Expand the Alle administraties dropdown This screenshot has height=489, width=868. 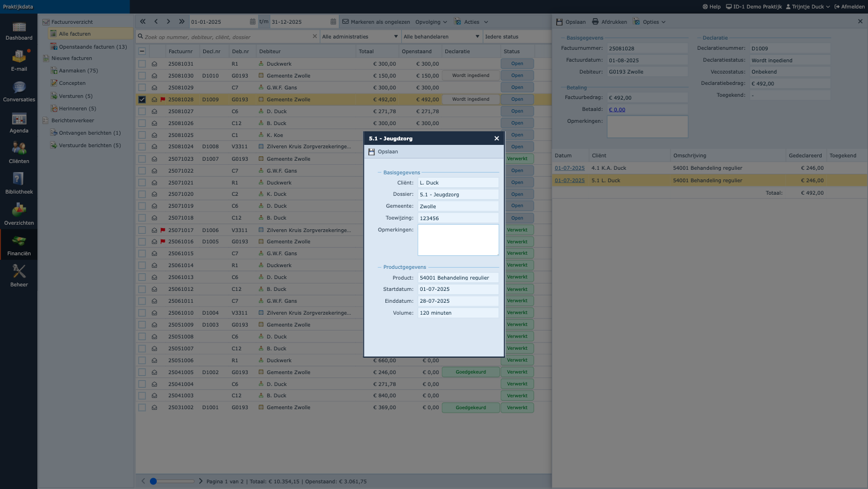(x=360, y=37)
